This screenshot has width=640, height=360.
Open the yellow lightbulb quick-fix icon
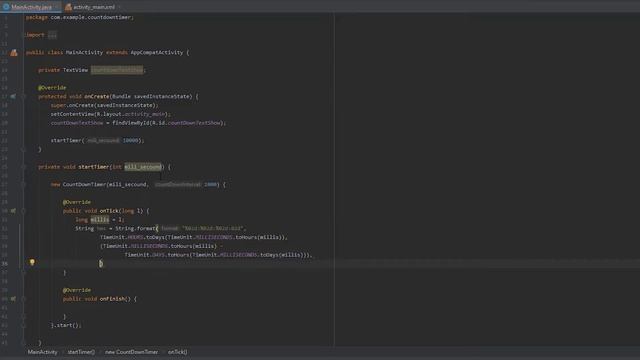tap(32, 262)
